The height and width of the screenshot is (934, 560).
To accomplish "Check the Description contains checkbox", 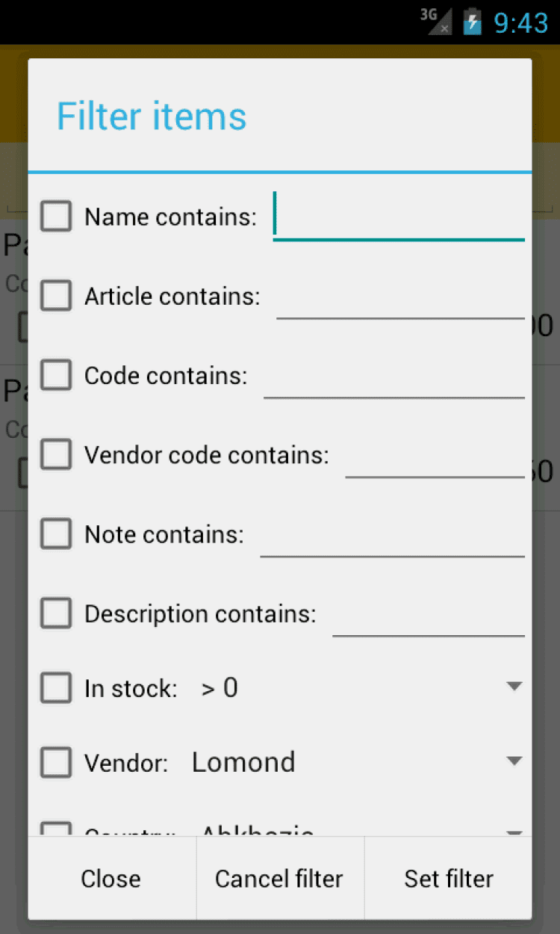I will 56,613.
